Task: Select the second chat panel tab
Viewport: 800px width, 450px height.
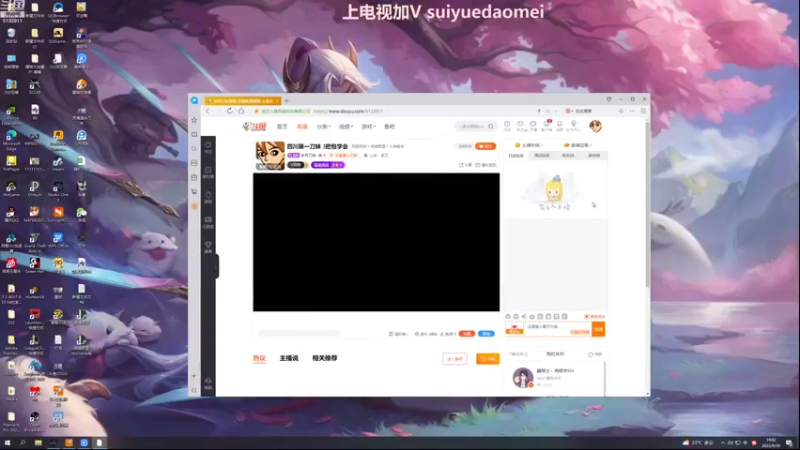Action: coord(542,156)
